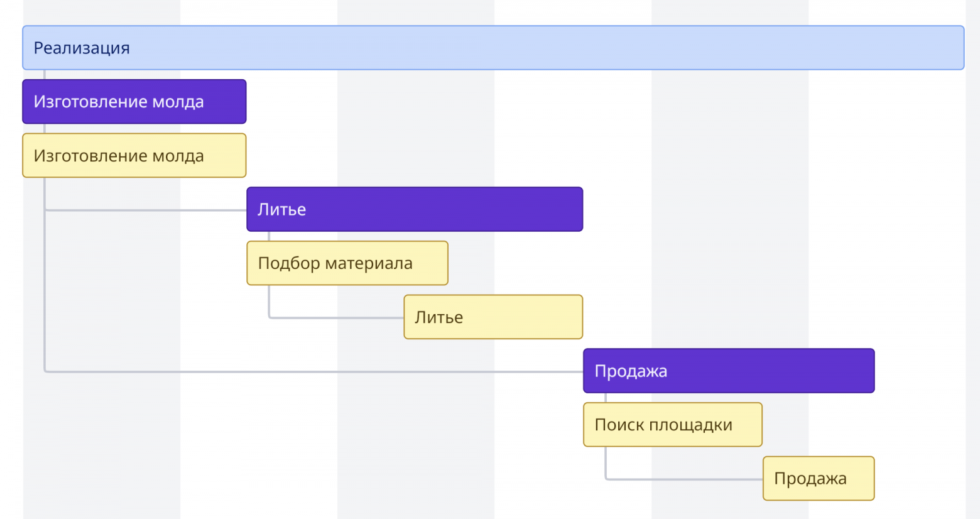Click connector line leading into purple Продажа bar

(x=314, y=371)
